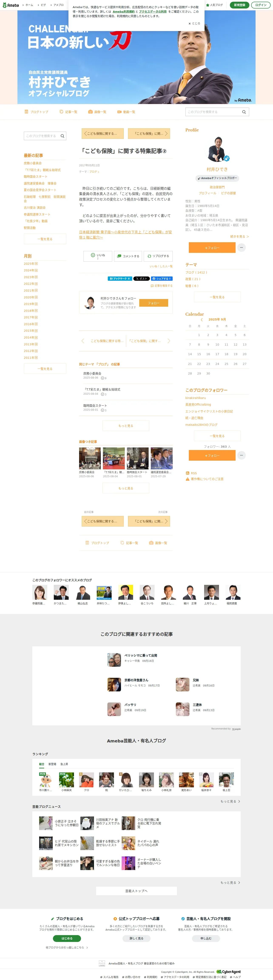Click the search field in the navigation bar
Viewport: 273px width, 980px height.
click(x=213, y=112)
